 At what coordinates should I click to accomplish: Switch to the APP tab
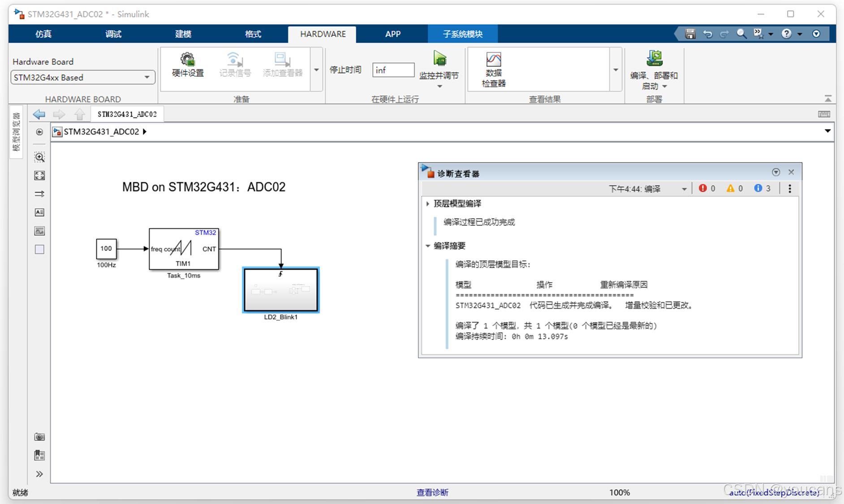(x=393, y=34)
